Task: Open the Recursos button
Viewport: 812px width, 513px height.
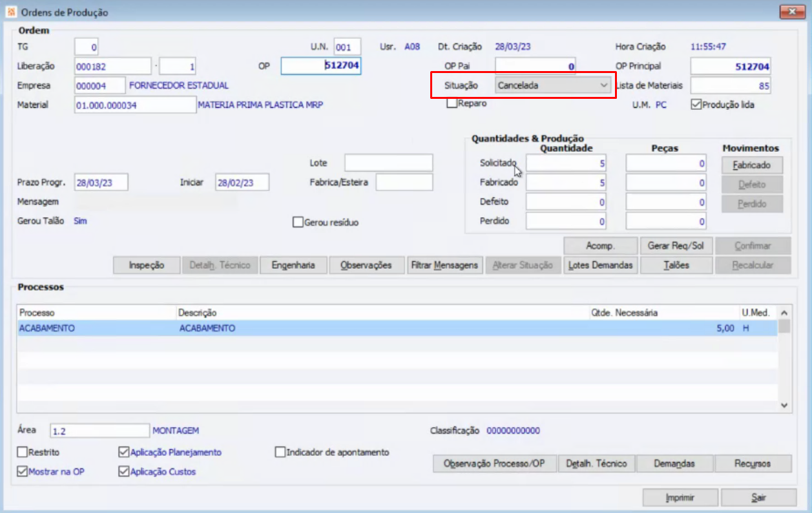Action: [753, 463]
